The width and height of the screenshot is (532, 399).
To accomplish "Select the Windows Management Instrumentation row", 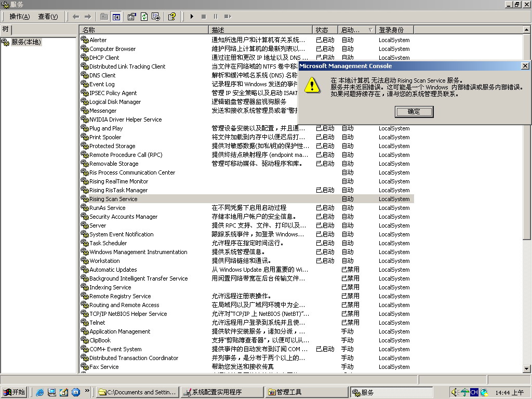I will [247, 252].
